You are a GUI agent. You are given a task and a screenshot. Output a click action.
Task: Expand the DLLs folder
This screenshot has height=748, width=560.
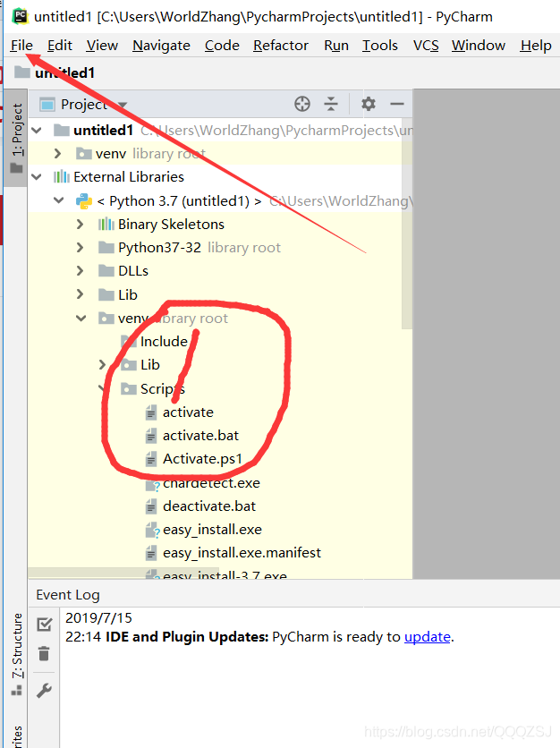click(81, 270)
